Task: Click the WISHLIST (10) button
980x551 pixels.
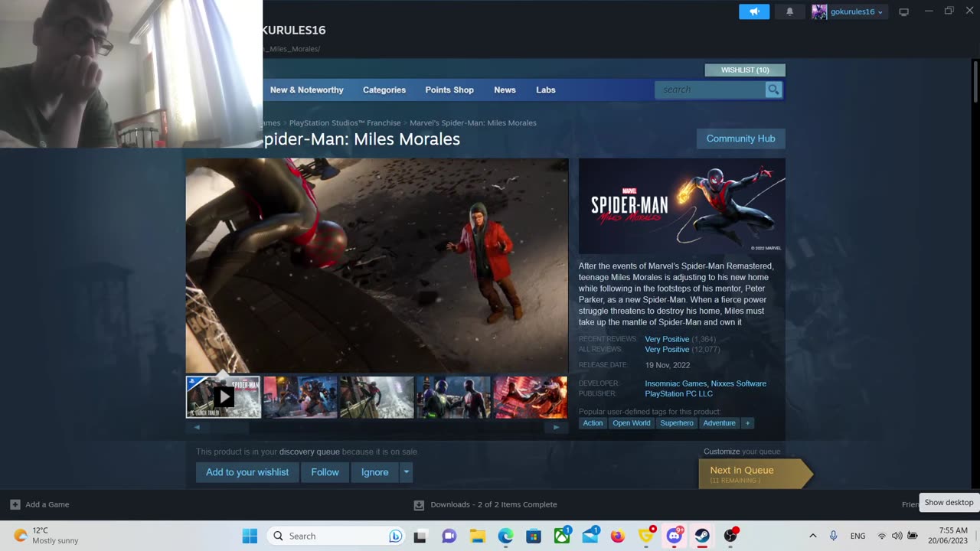Action: tap(745, 70)
